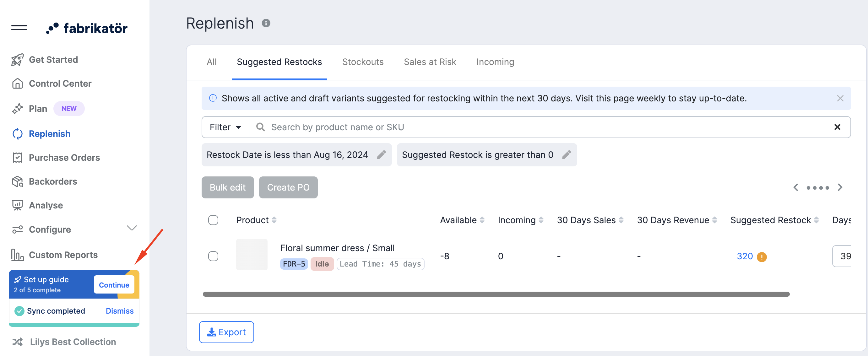Click the NEW badge beside Plan

coord(69,108)
